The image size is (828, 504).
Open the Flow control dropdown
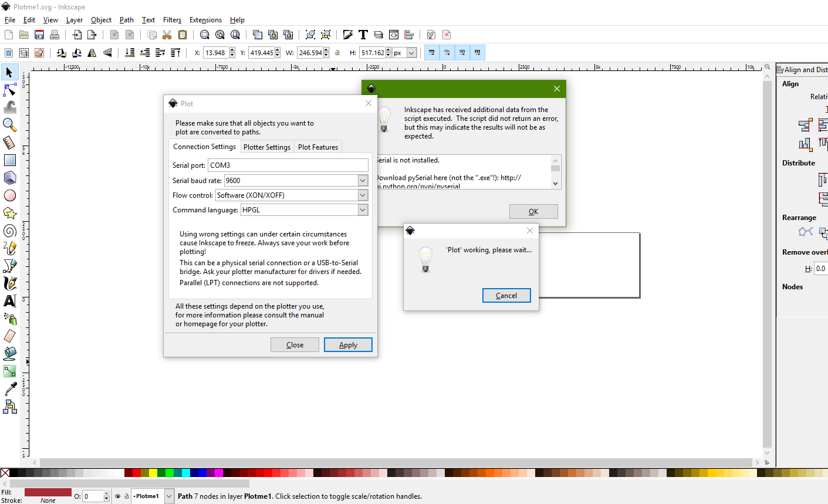[363, 195]
